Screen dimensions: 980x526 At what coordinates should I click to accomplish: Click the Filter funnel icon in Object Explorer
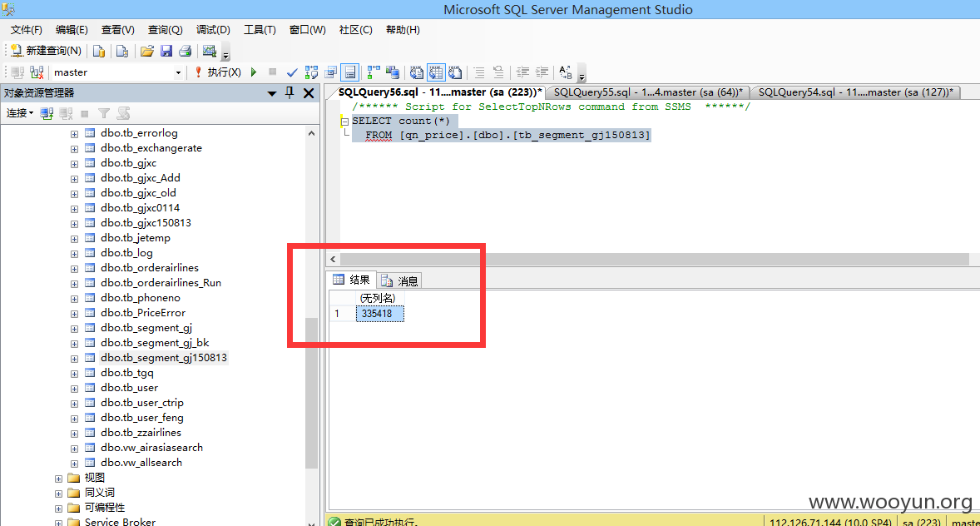pyautogui.click(x=104, y=113)
